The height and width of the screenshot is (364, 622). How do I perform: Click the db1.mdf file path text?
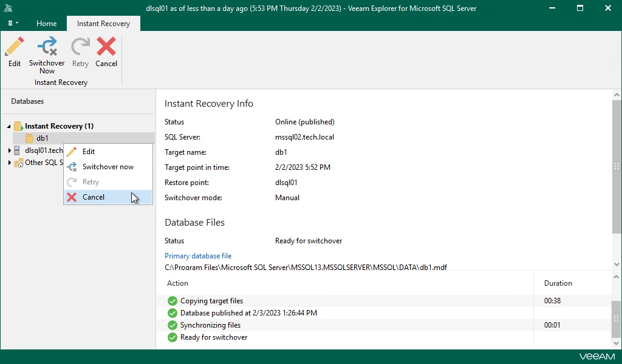click(306, 268)
